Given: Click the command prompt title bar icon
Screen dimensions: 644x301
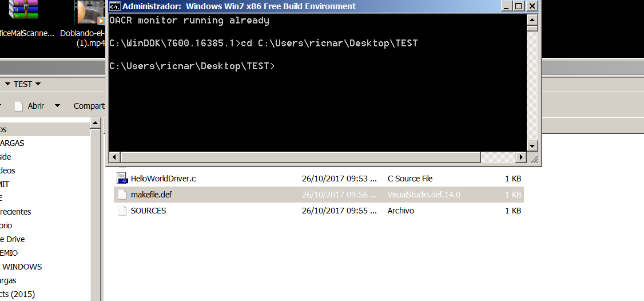Looking at the screenshot, I should 115,6.
